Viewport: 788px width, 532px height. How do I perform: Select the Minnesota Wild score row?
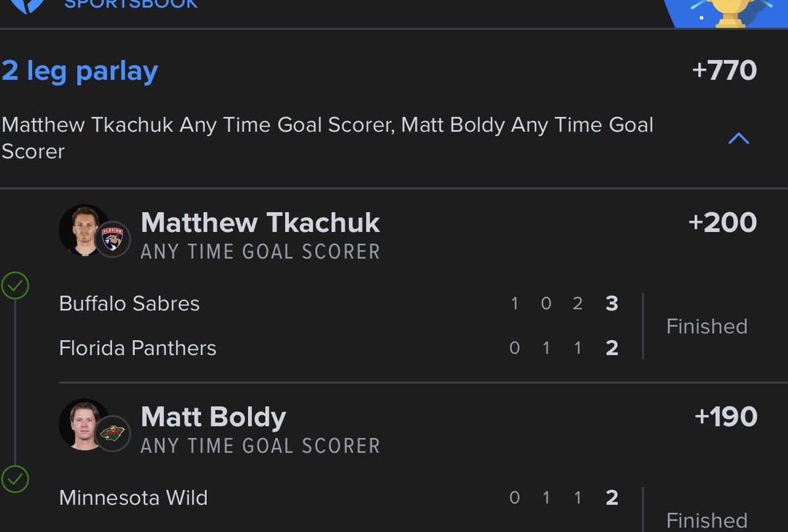click(339, 498)
